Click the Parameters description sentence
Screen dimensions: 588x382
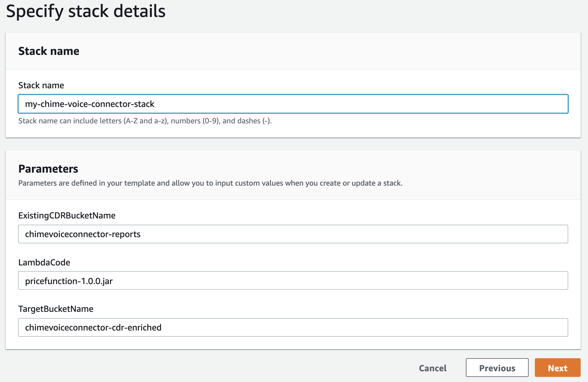(x=210, y=183)
